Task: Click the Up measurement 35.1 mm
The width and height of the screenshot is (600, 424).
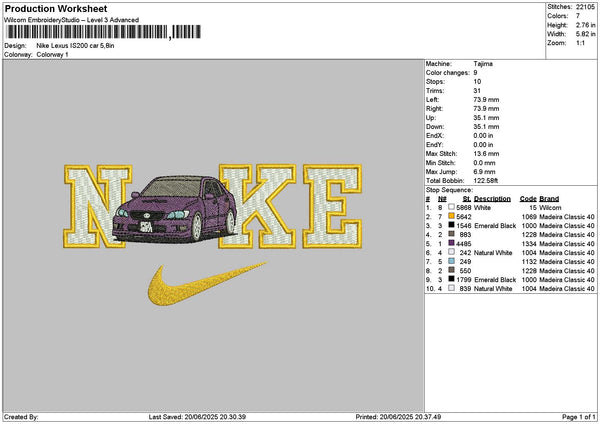Action: click(486, 117)
